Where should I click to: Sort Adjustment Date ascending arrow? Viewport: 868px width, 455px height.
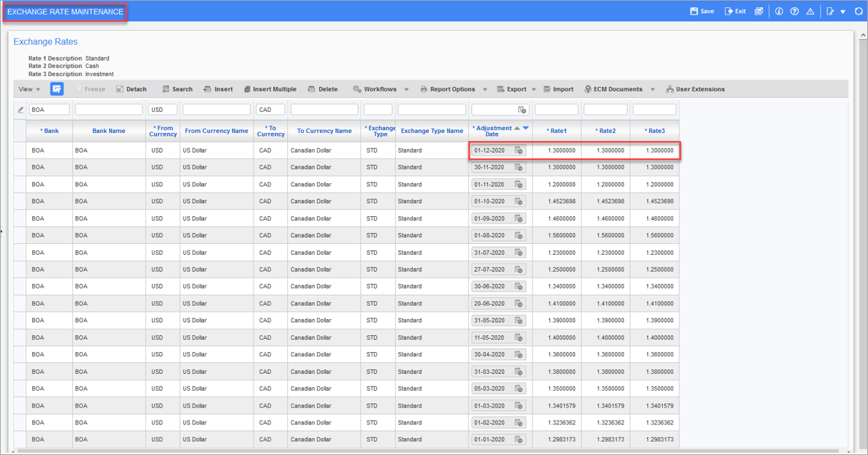(517, 128)
